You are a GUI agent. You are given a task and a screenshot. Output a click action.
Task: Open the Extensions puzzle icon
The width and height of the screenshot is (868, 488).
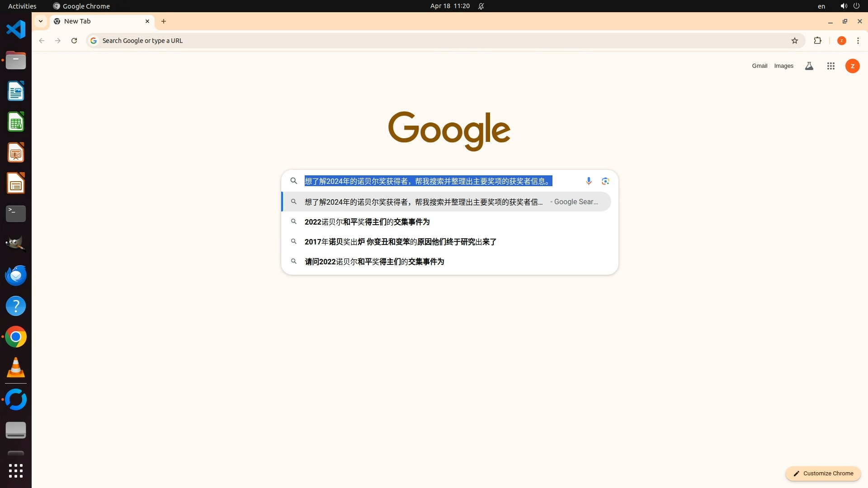coord(817,41)
